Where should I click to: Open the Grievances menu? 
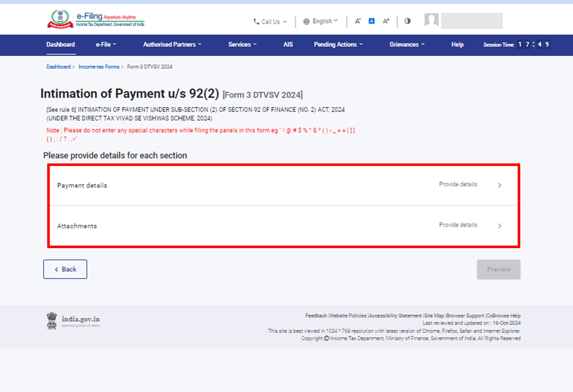[407, 45]
